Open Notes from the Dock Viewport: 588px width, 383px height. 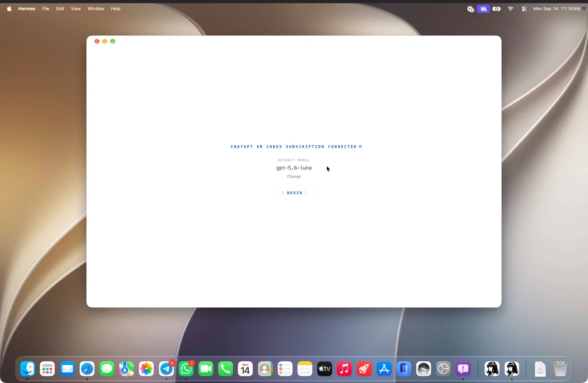pos(305,369)
